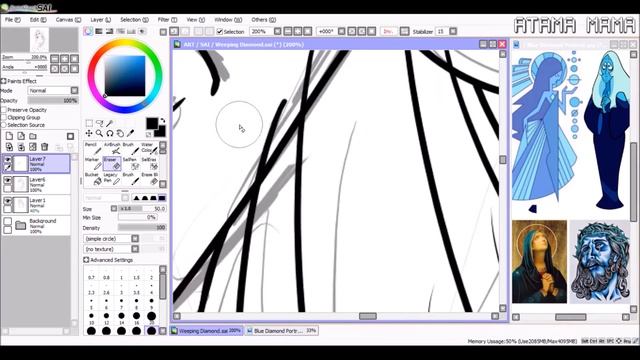Open the Stabilizer value dropdown
This screenshot has width=640, height=360.
click(453, 31)
